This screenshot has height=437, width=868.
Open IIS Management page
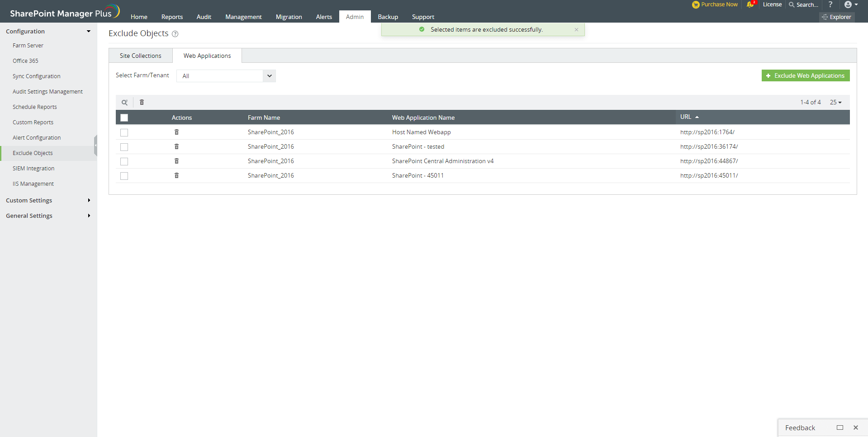click(x=33, y=184)
